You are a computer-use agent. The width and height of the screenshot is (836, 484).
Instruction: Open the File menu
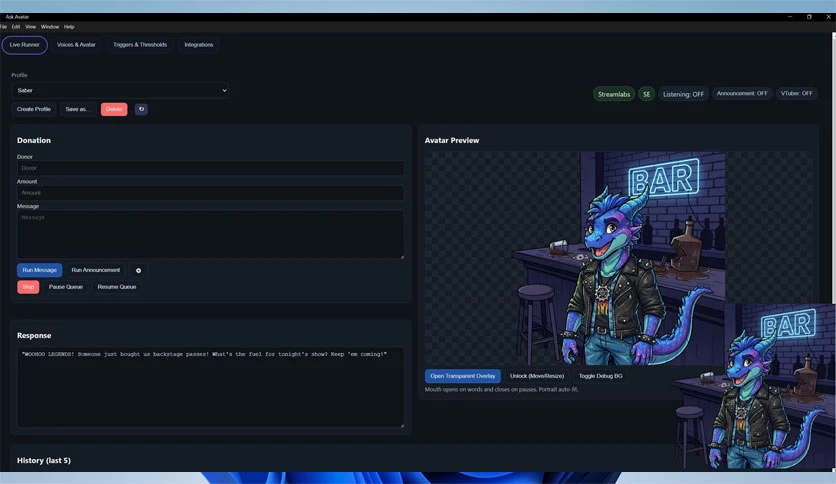[x=4, y=27]
